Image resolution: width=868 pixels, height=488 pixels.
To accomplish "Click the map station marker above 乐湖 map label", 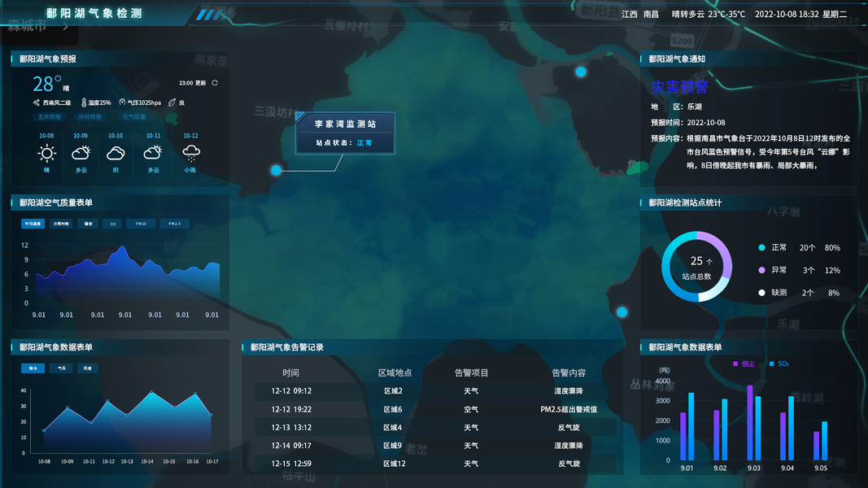I will pos(622,312).
